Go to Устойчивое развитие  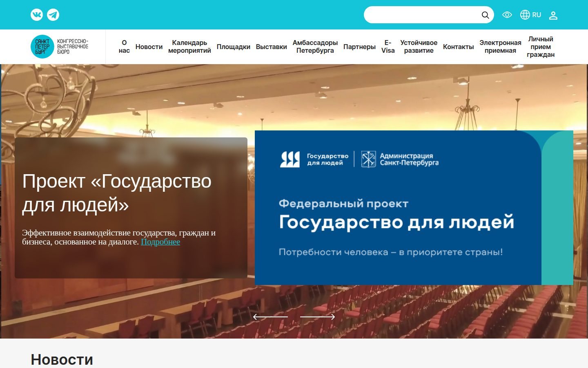tap(419, 47)
